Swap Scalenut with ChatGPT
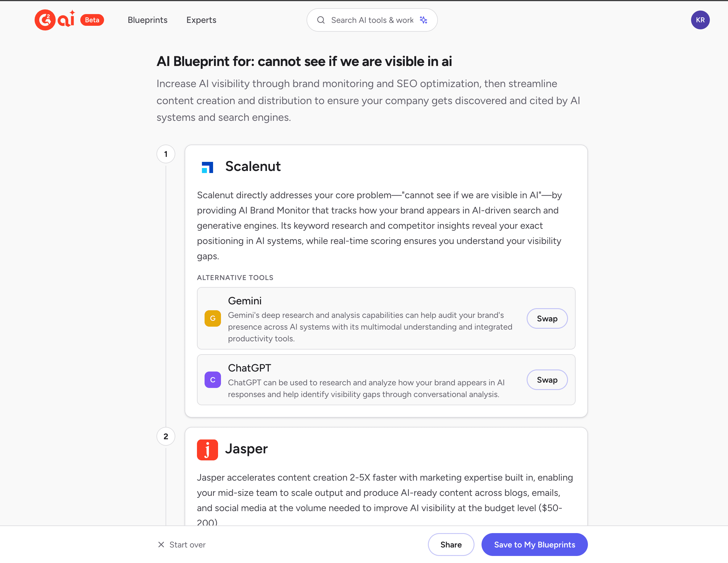The height and width of the screenshot is (563, 728). tap(547, 379)
